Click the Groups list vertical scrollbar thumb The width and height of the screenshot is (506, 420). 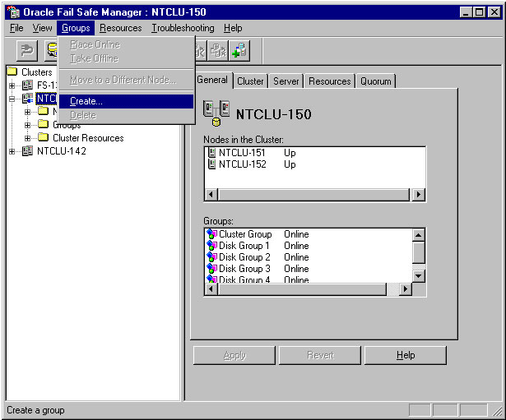pyautogui.click(x=419, y=252)
